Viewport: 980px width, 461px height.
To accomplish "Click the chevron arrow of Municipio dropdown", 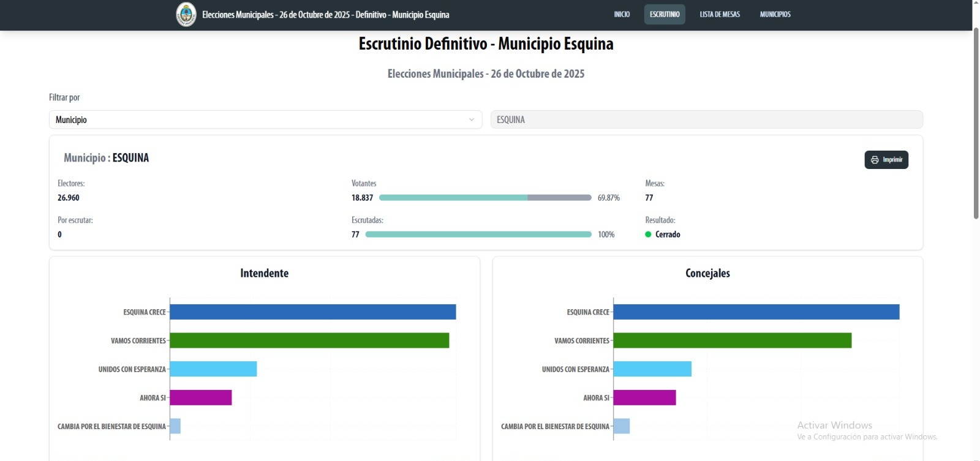I will point(471,120).
